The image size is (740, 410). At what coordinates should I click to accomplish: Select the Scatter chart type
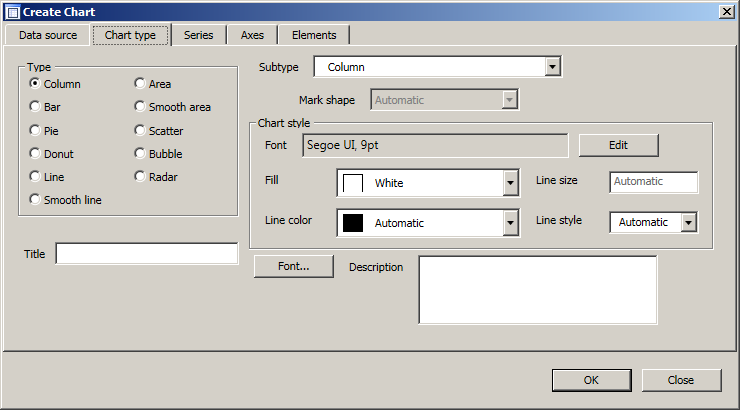141,130
